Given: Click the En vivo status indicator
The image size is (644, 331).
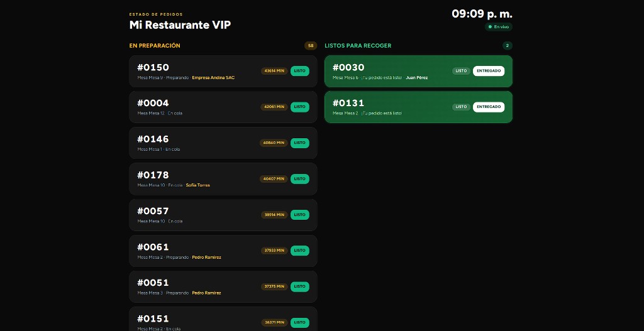Looking at the screenshot, I should tap(499, 26).
